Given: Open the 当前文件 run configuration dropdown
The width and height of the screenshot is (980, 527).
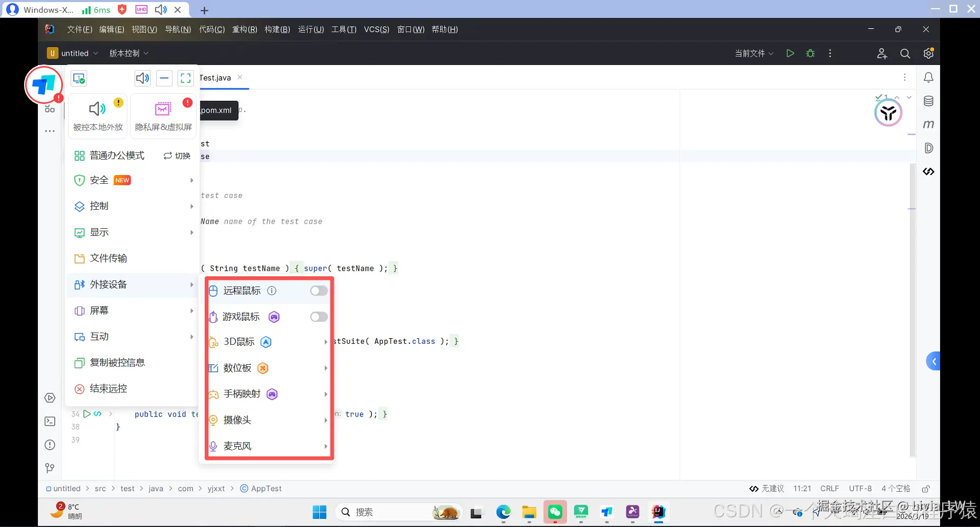Looking at the screenshot, I should (x=754, y=53).
